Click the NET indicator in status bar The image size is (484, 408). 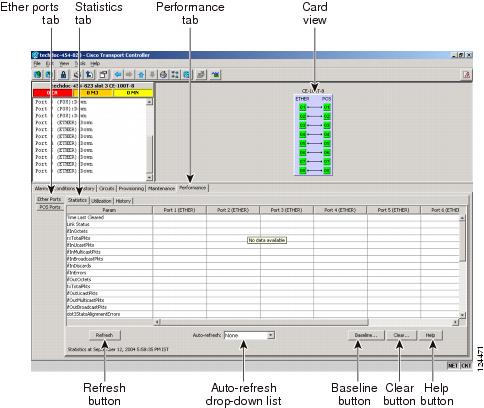pos(453,366)
